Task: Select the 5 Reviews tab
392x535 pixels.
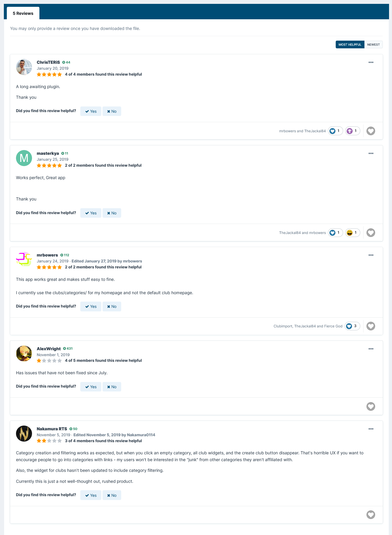Action: pyautogui.click(x=23, y=13)
